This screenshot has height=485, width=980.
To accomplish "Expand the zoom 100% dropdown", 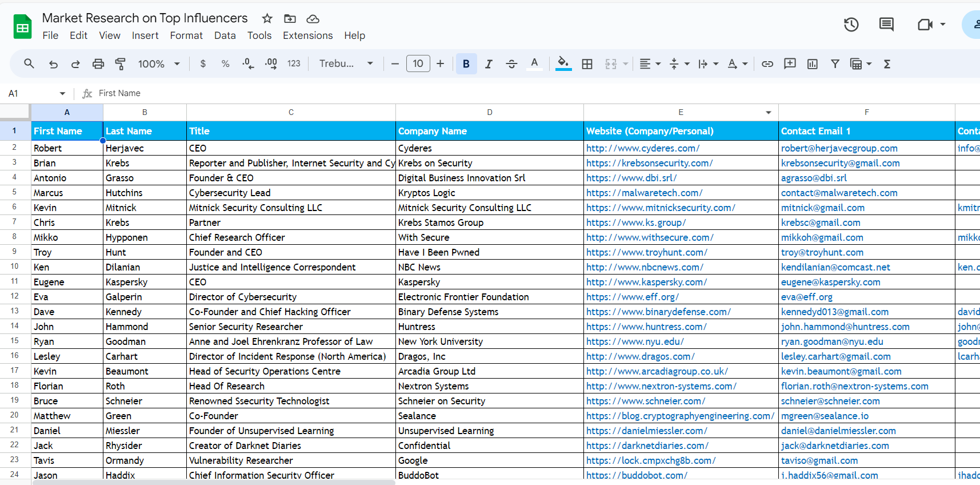I will [x=159, y=64].
